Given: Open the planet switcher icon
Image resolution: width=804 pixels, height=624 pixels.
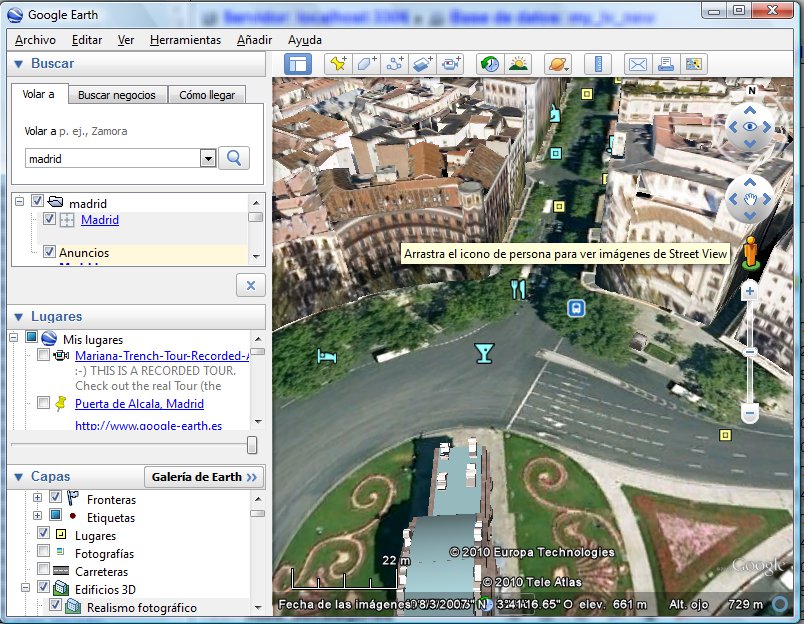Looking at the screenshot, I should click(x=558, y=64).
